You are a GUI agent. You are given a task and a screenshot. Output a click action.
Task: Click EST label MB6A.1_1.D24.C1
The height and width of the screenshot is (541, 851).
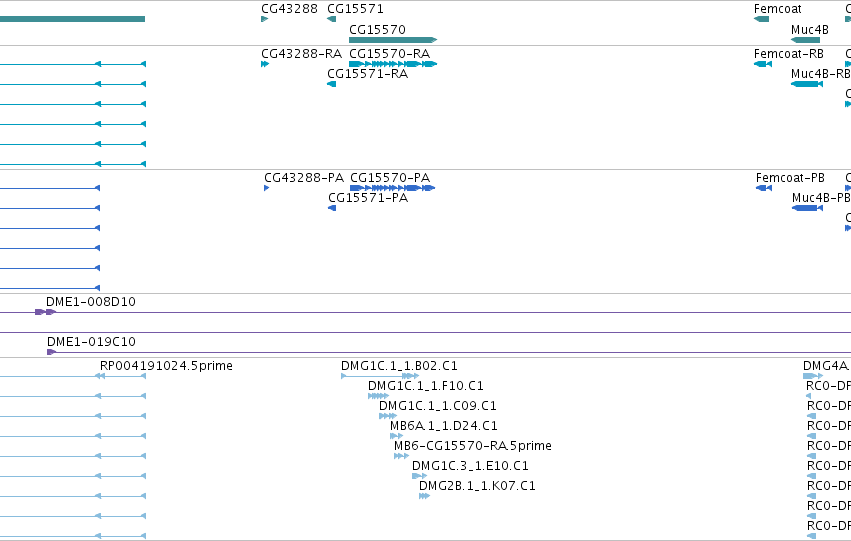tap(443, 425)
